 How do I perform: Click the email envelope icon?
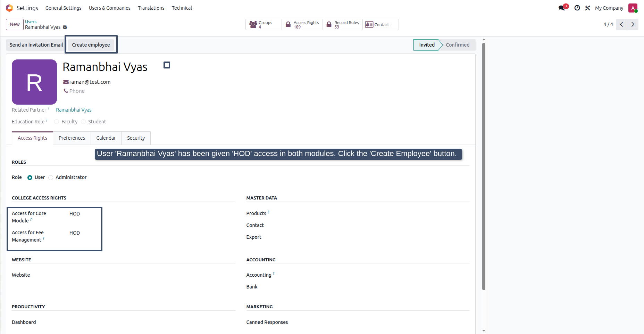tap(66, 82)
